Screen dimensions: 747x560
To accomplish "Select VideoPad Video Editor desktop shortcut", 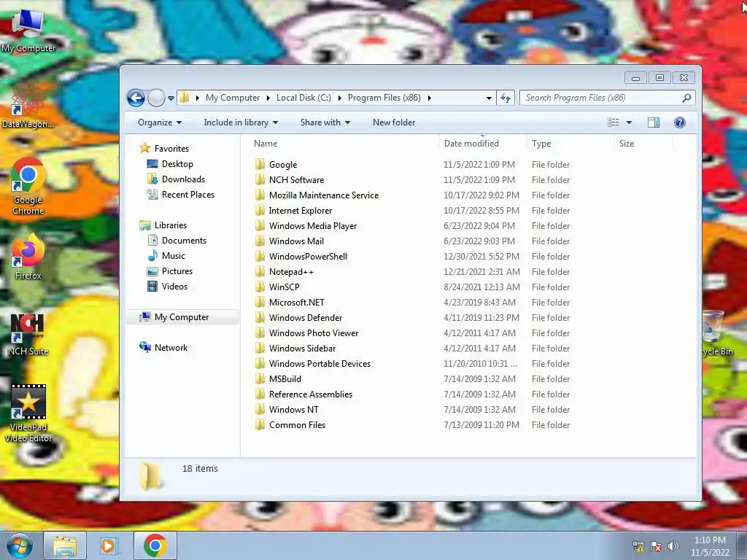I will point(28,413).
